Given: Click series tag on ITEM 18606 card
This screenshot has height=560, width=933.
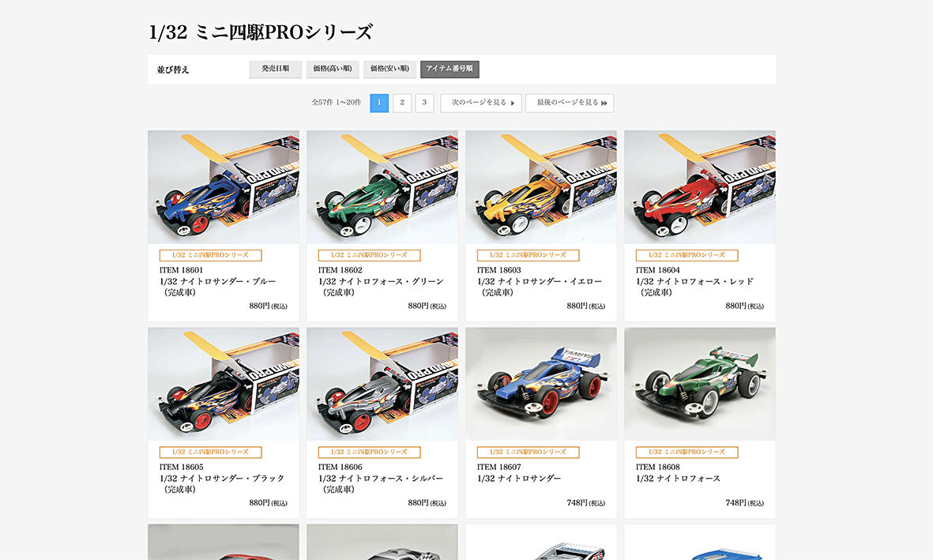Looking at the screenshot, I should (x=370, y=453).
